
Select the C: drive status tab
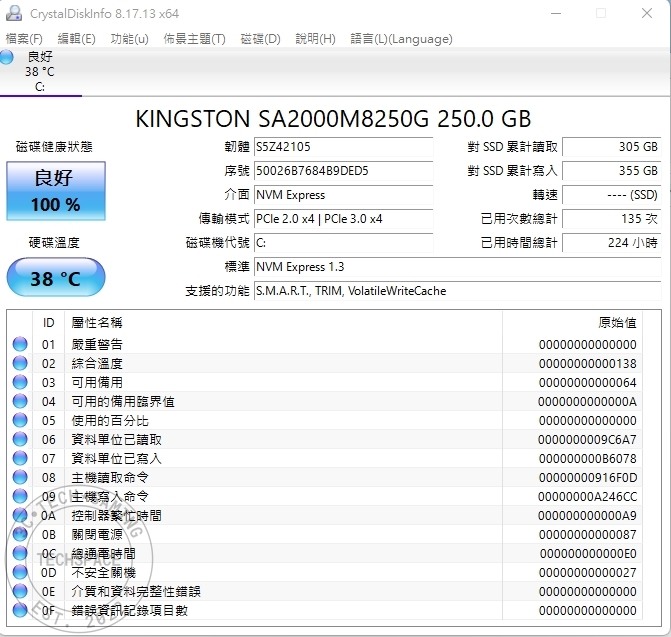[40, 72]
